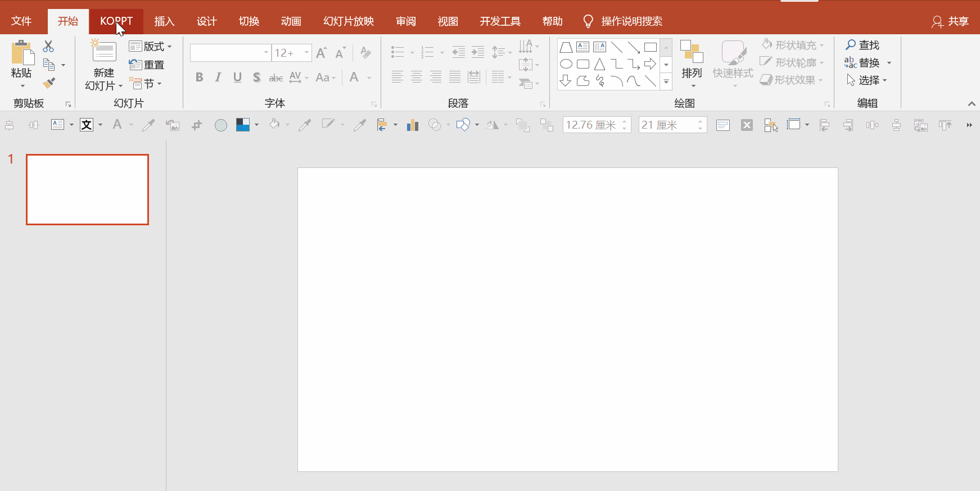Viewport: 980px width, 491px height.
Task: Click the increase indent icon
Action: point(478,53)
